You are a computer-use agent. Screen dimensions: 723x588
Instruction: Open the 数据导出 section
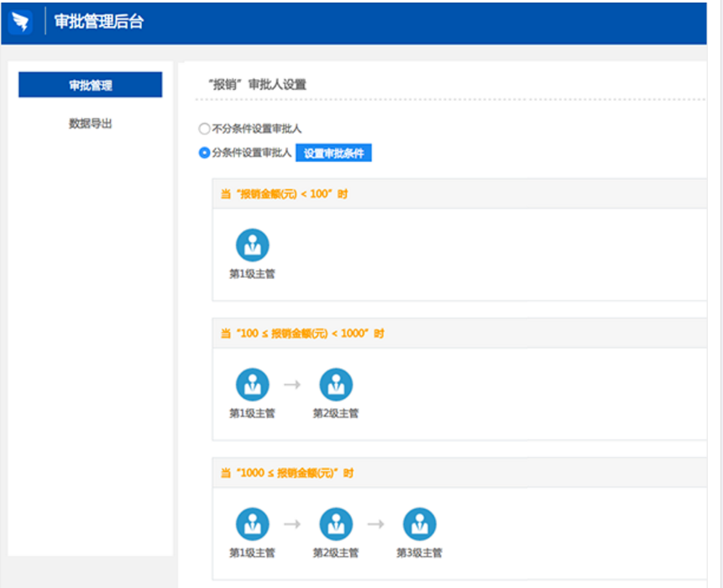pos(90,123)
